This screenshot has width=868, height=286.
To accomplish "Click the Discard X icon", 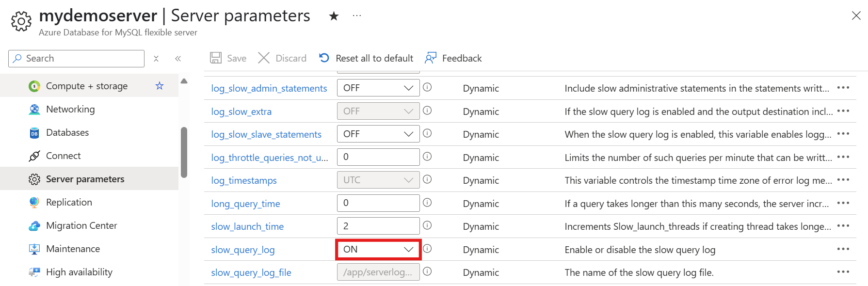I will (264, 58).
